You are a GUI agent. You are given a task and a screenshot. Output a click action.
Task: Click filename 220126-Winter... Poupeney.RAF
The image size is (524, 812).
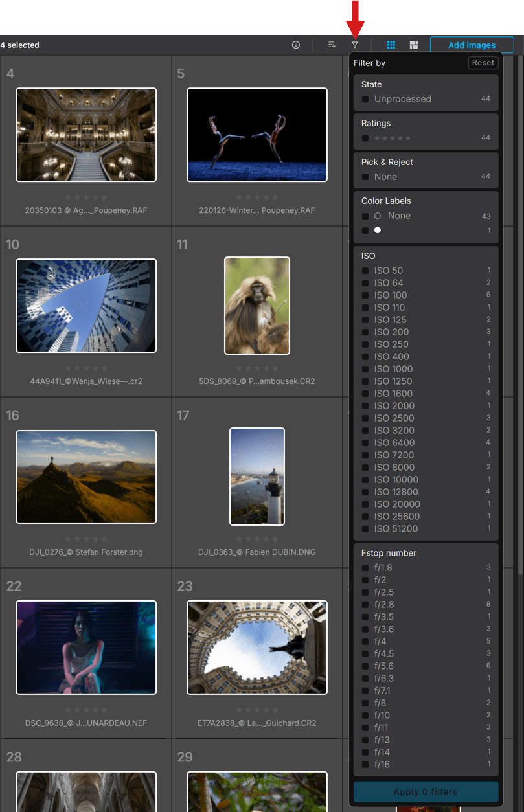point(257,210)
